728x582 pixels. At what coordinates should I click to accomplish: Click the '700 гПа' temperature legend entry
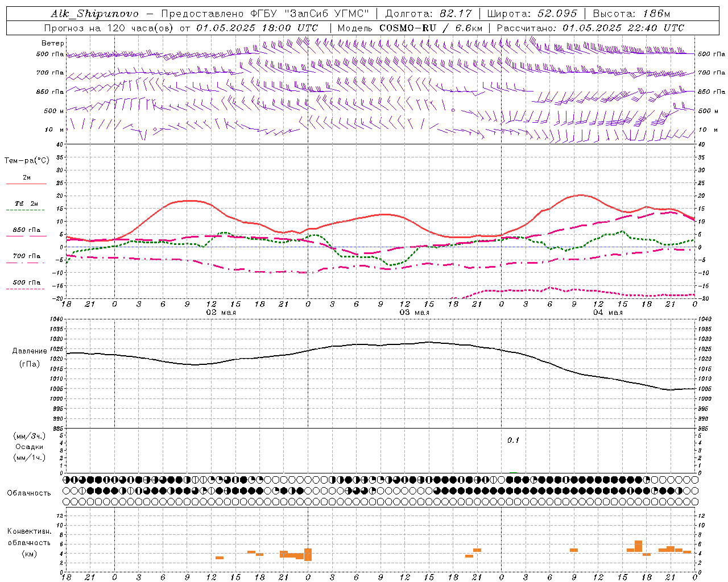pyautogui.click(x=27, y=256)
